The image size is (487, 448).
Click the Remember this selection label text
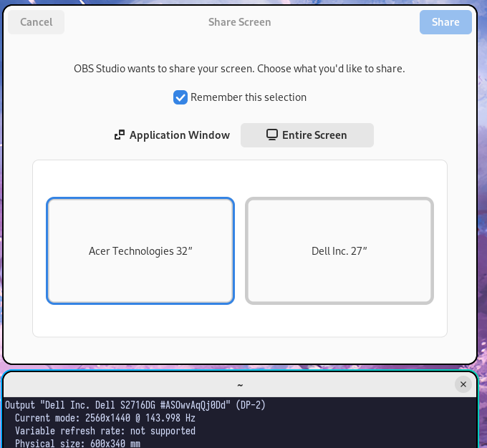pos(248,97)
